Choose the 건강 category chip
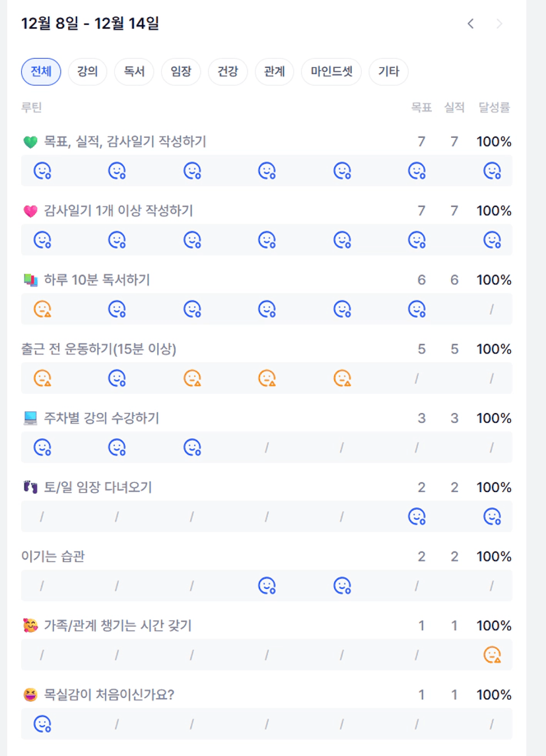The image size is (546, 756). pos(228,72)
